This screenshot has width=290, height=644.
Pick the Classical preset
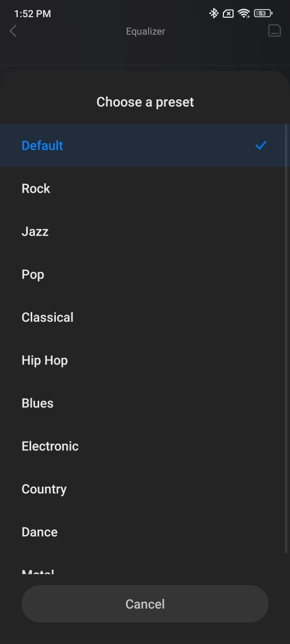pyautogui.click(x=145, y=317)
